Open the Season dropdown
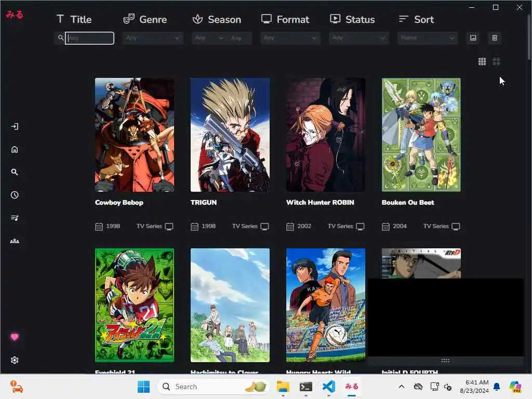Screen dimensions: 532x399 [x=209, y=38]
